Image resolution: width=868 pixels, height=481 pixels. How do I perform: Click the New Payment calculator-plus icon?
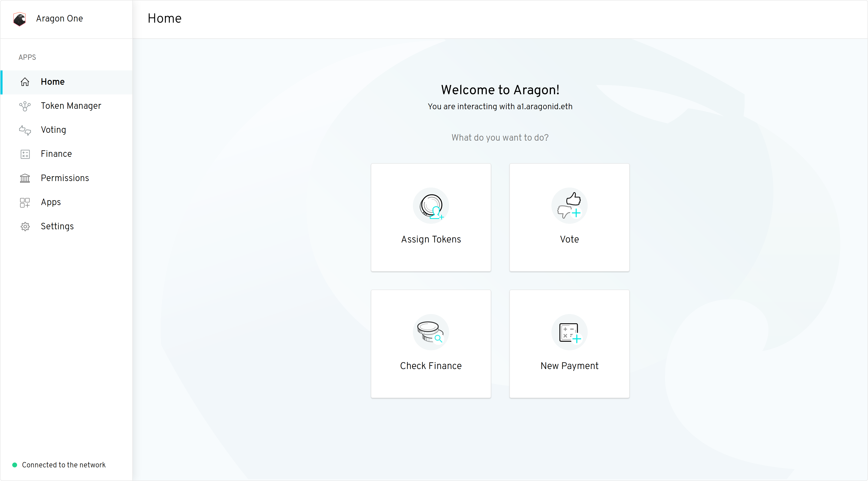coord(569,332)
